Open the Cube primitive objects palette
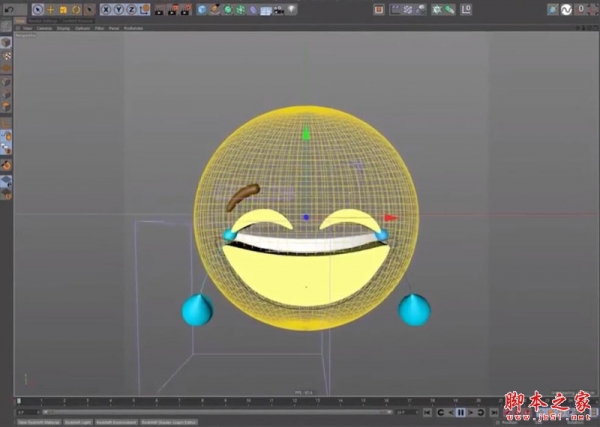Image resolution: width=600 pixels, height=427 pixels. (203, 9)
